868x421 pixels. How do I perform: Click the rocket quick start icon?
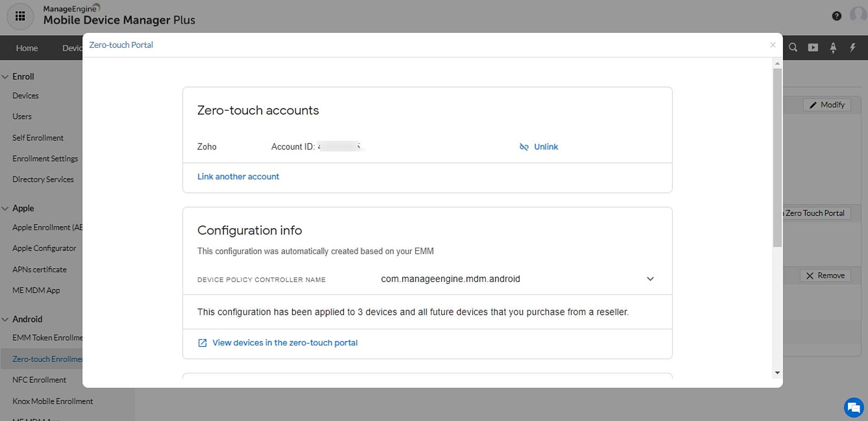pyautogui.click(x=833, y=48)
